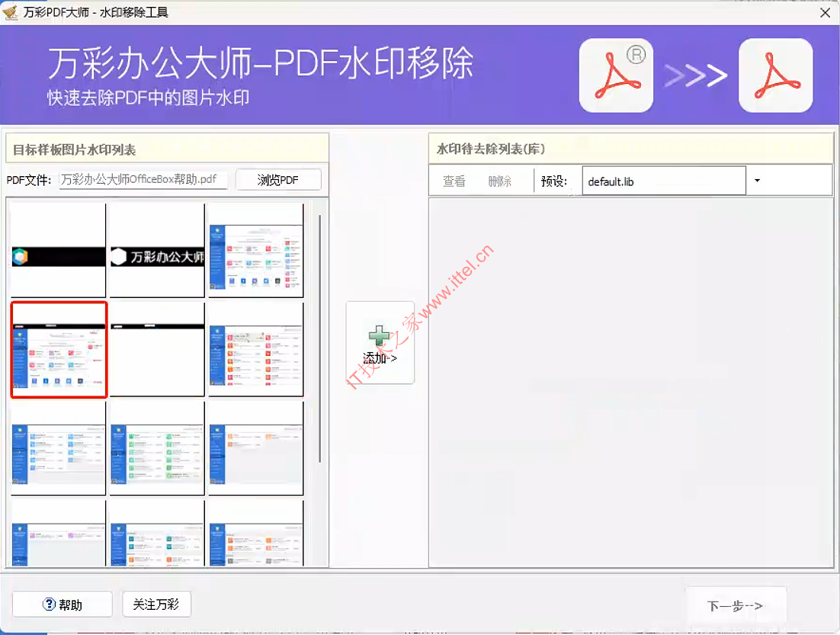Select the red-highlighted thumbnail

59,350
